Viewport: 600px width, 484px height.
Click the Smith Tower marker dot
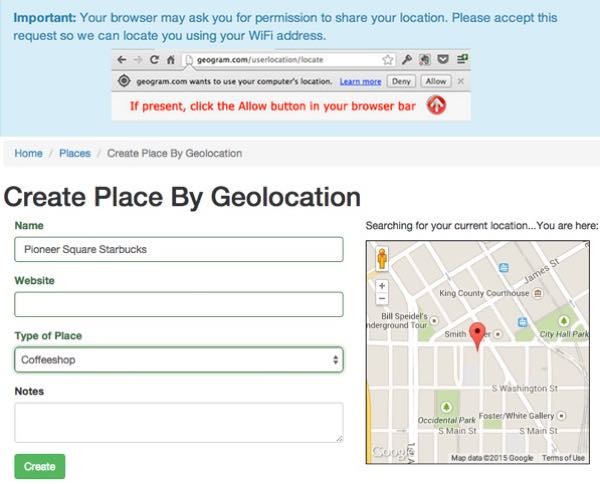497,334
